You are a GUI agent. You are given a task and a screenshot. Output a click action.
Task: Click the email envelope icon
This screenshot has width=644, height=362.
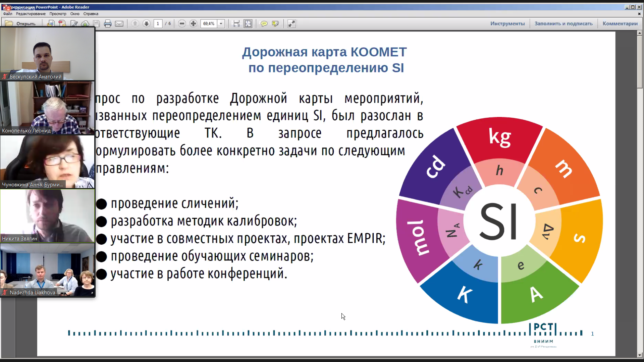119,23
